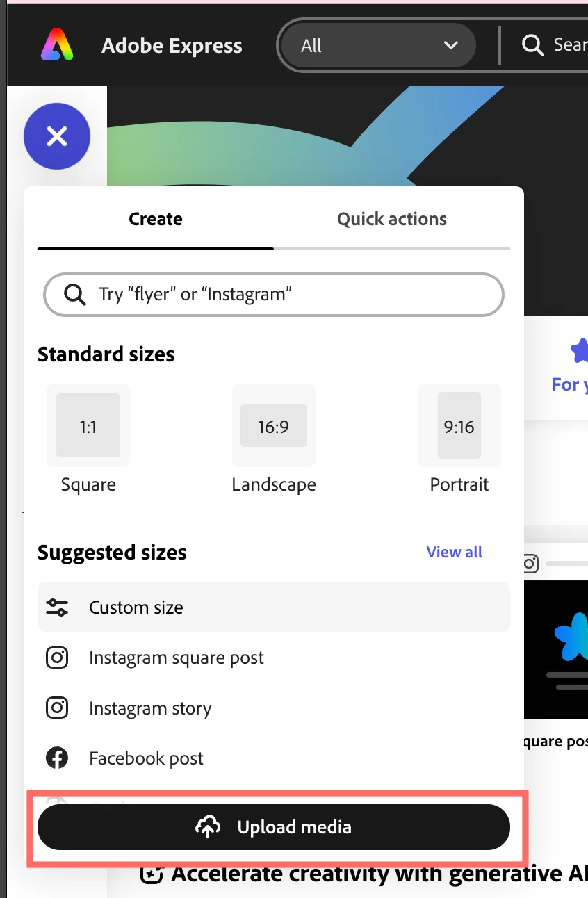Choose Facebook post size
Image resolution: width=588 pixels, height=898 pixels.
(274, 758)
